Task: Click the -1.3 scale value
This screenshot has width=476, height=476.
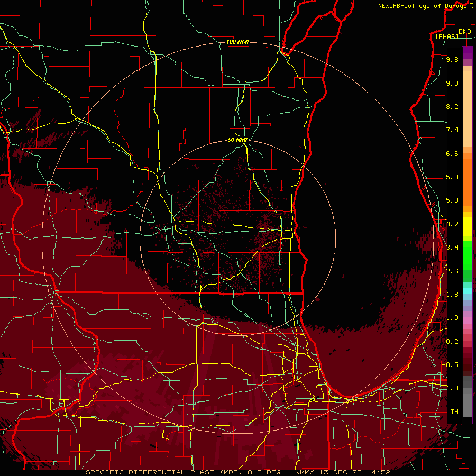Action: [450, 388]
